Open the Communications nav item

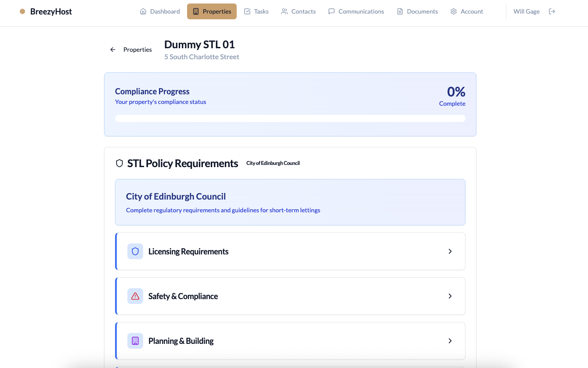[356, 11]
